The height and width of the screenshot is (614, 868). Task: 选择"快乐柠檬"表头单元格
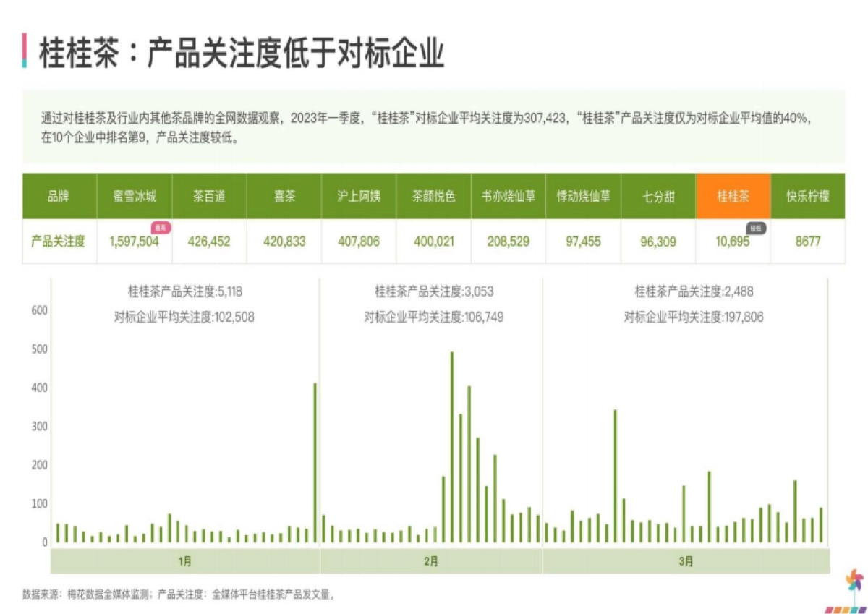tap(809, 195)
